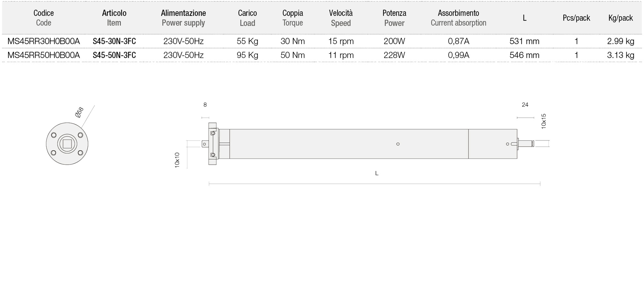Click the L dimension label under motor
Screen dimensions: 644x283
point(377,173)
